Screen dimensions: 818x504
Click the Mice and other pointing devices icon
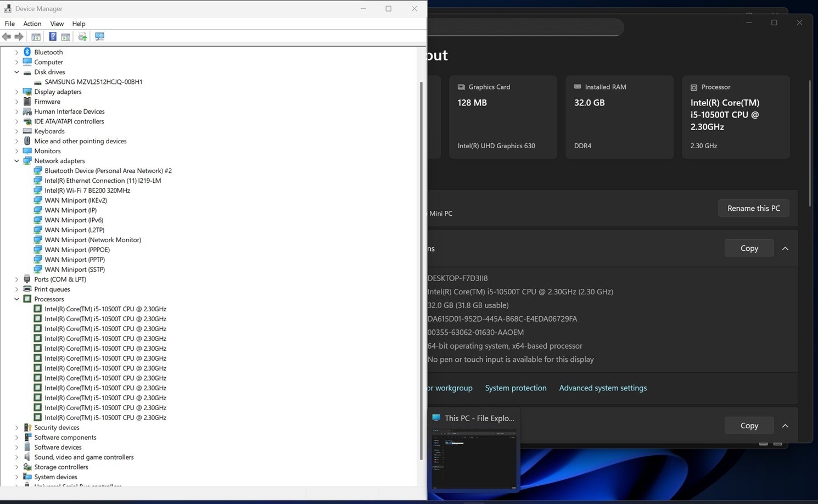[27, 141]
